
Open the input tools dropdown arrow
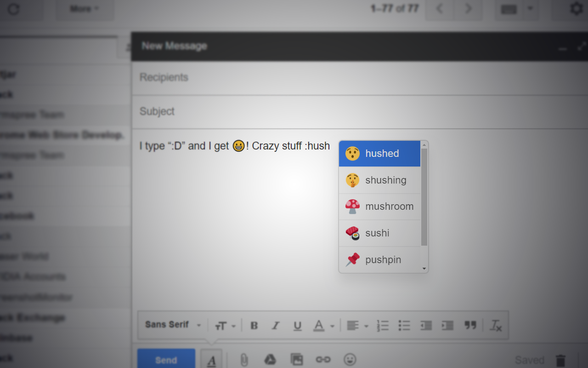(x=530, y=8)
